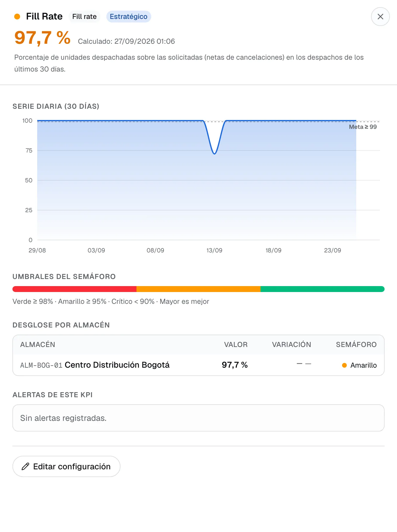Screen dimensions: 397x532
Task: Click the 13/09 date label on the chart axis
Action: (214, 250)
